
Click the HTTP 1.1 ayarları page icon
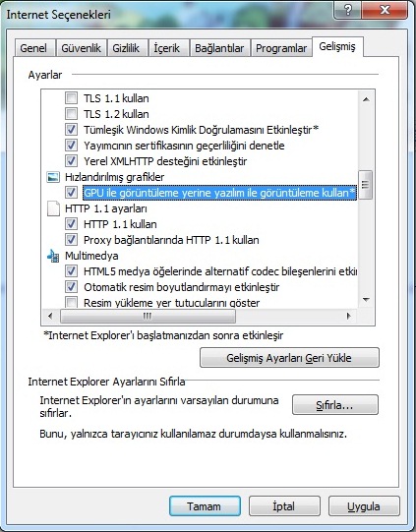[53, 208]
